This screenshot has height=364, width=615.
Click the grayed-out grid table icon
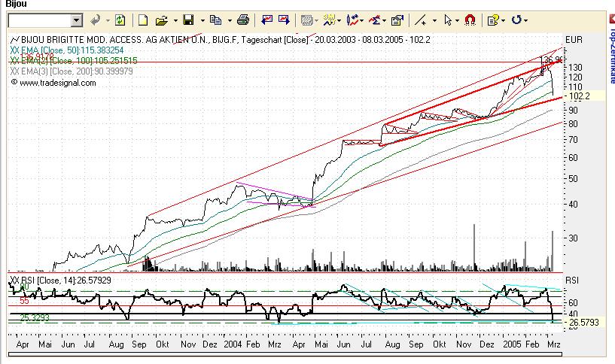coord(306,20)
